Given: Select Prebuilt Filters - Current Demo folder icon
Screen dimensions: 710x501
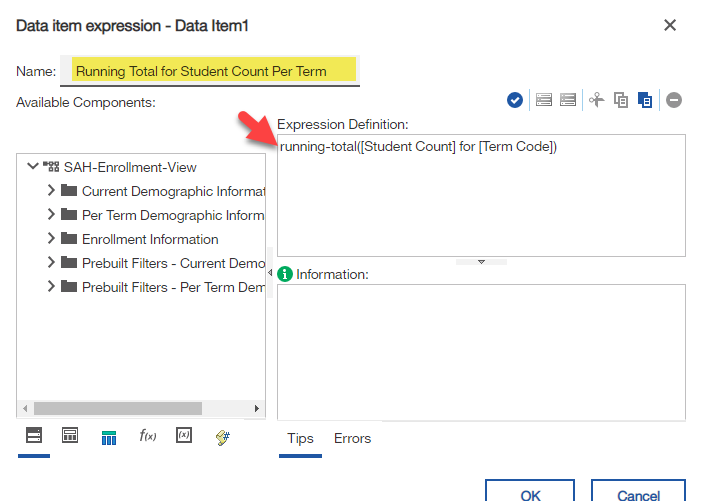Looking at the screenshot, I should (x=69, y=262).
